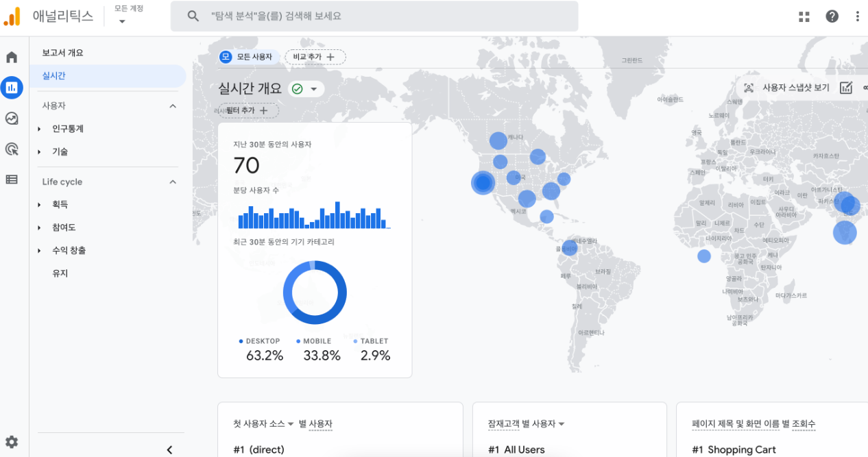Click the #1 All Users entry
This screenshot has height=457, width=868.
pos(516,449)
